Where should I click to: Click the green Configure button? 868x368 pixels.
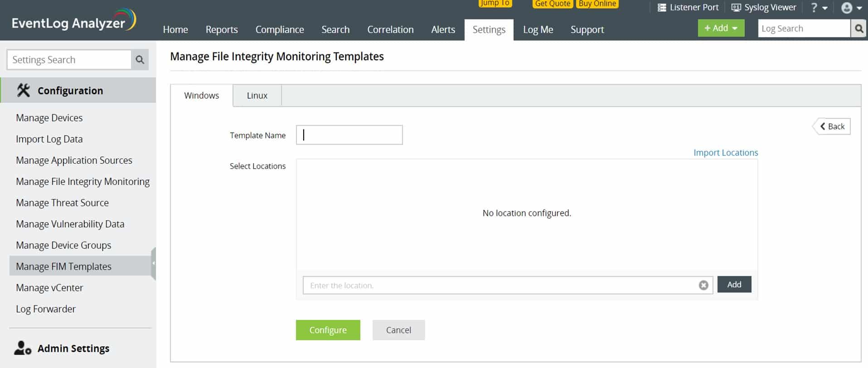tap(328, 330)
